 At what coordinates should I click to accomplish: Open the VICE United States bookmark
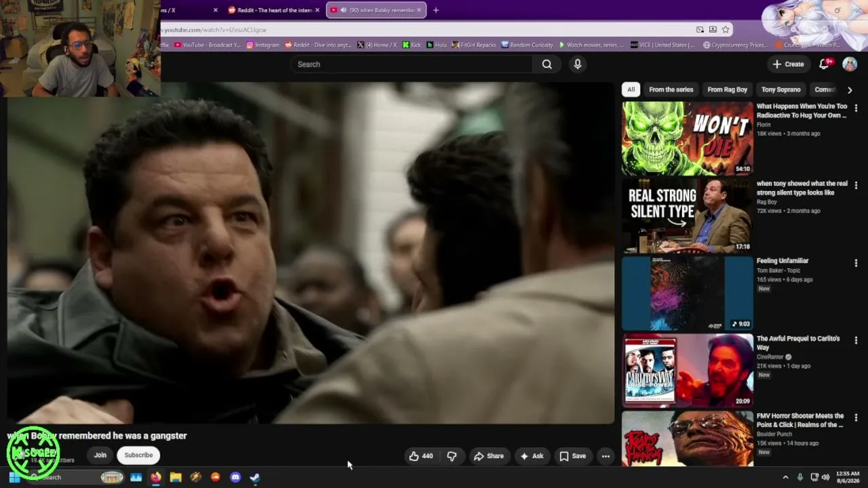[663, 45]
